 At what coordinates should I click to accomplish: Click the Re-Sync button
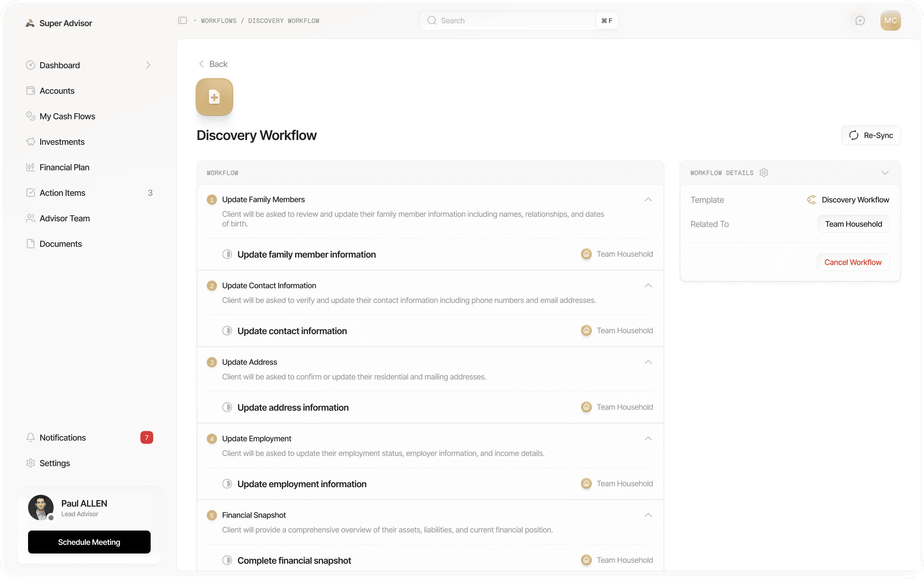point(871,135)
